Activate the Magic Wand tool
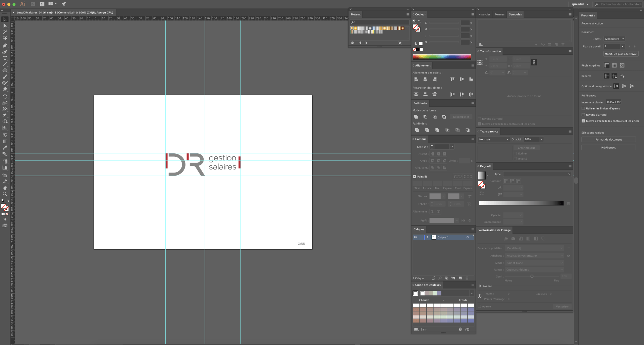 (5, 32)
